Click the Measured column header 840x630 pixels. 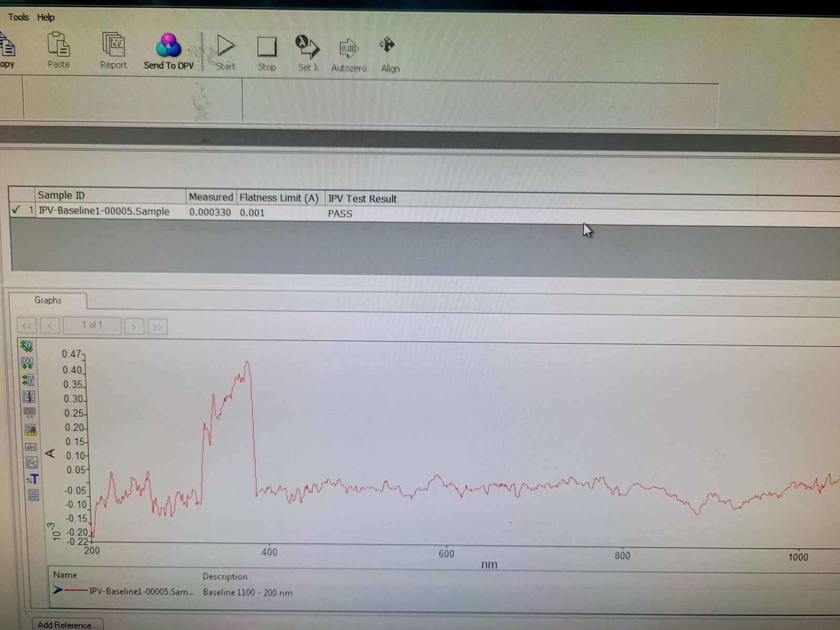[211, 197]
